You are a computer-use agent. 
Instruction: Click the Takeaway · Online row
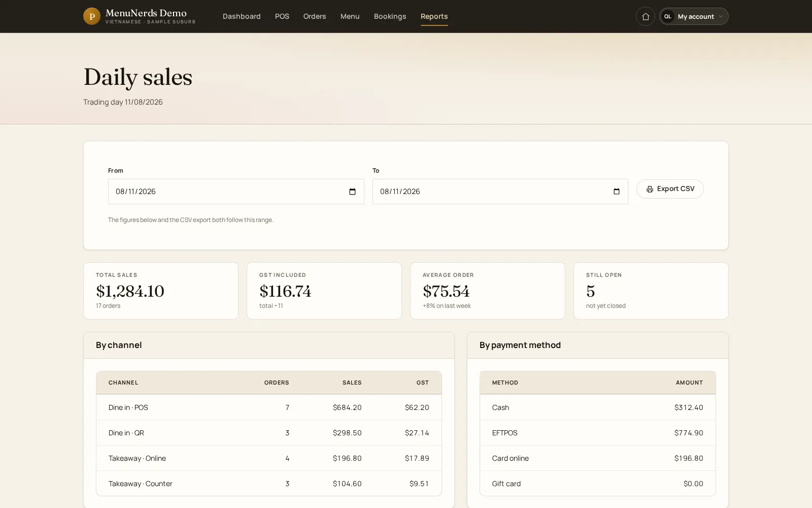pos(269,458)
